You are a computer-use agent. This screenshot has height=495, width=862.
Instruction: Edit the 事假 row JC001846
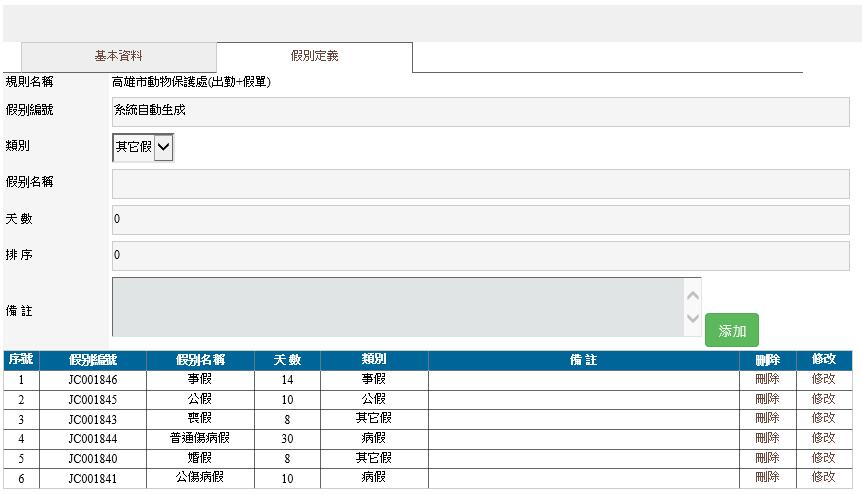pyautogui.click(x=823, y=380)
